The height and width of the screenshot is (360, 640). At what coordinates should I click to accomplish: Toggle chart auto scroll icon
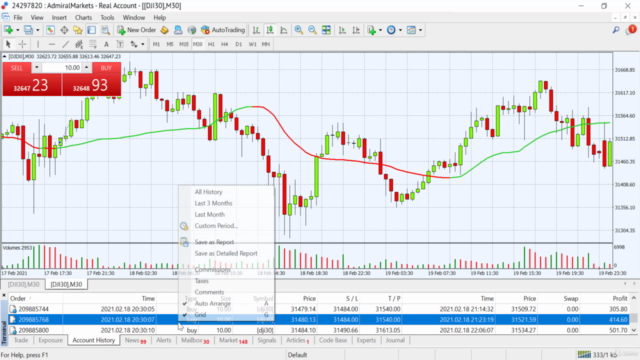[342, 30]
